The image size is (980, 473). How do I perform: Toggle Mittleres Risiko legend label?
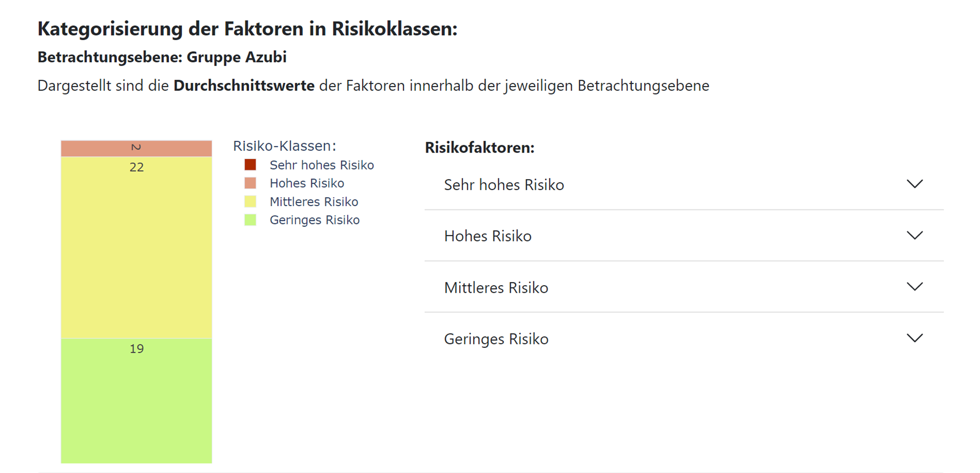click(x=314, y=201)
